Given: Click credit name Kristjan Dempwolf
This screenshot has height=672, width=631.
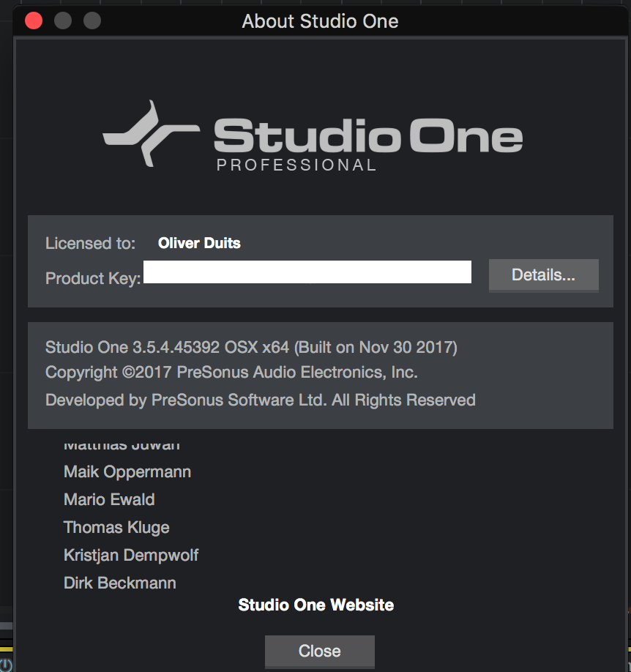Looking at the screenshot, I should tap(131, 556).
